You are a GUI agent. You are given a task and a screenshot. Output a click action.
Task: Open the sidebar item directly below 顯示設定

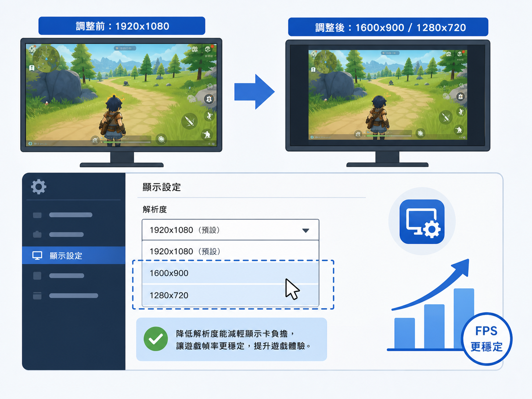coord(58,276)
